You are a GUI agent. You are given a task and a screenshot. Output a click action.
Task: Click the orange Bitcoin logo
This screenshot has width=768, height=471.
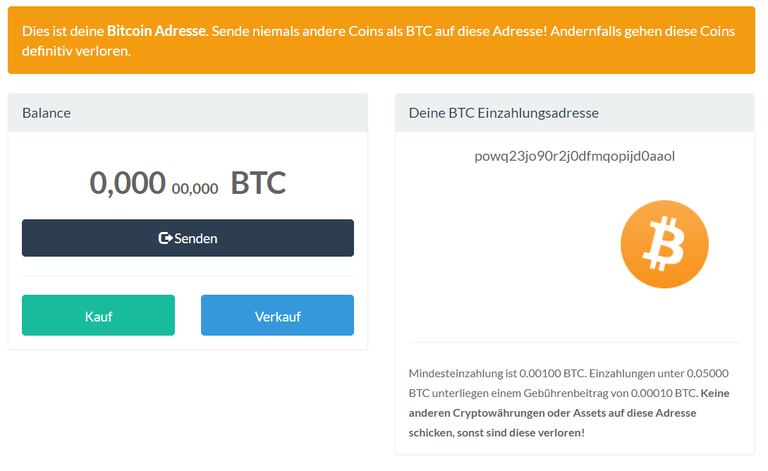664,244
